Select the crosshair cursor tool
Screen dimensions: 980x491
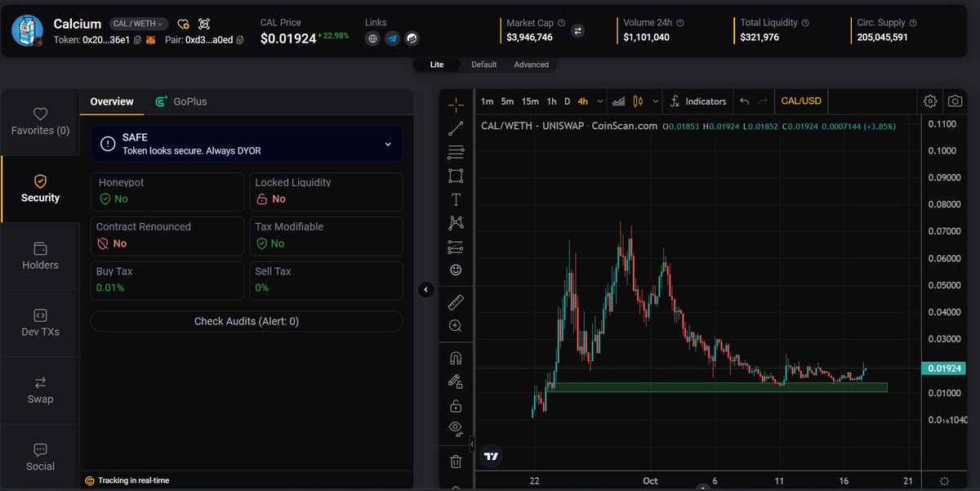[456, 105]
